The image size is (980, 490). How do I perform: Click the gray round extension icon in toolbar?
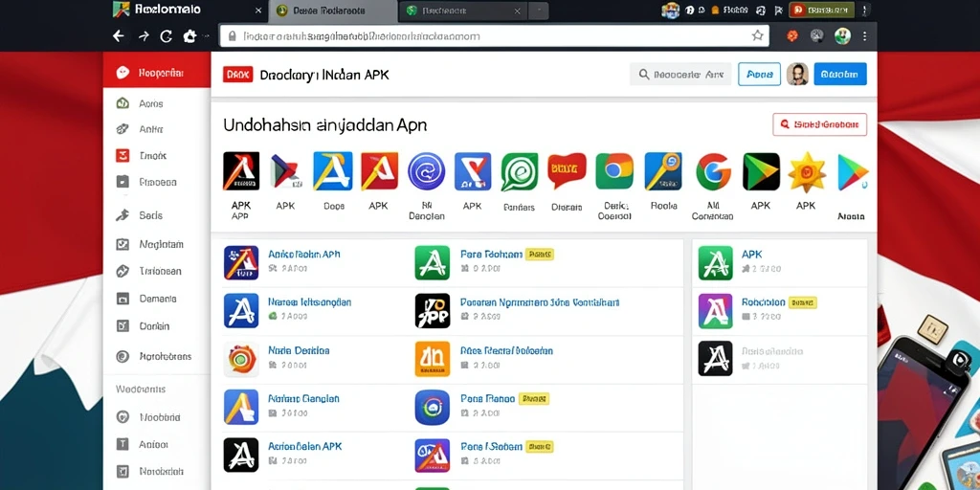tap(817, 36)
